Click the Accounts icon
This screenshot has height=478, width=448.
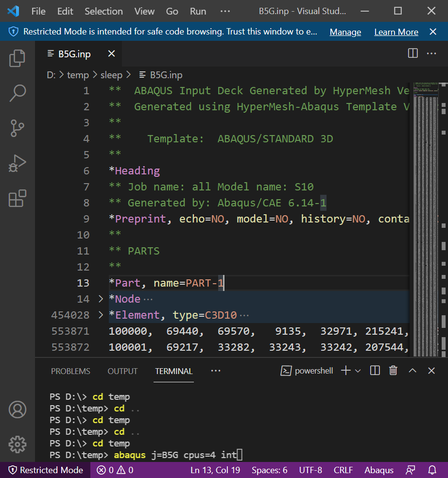(x=17, y=410)
